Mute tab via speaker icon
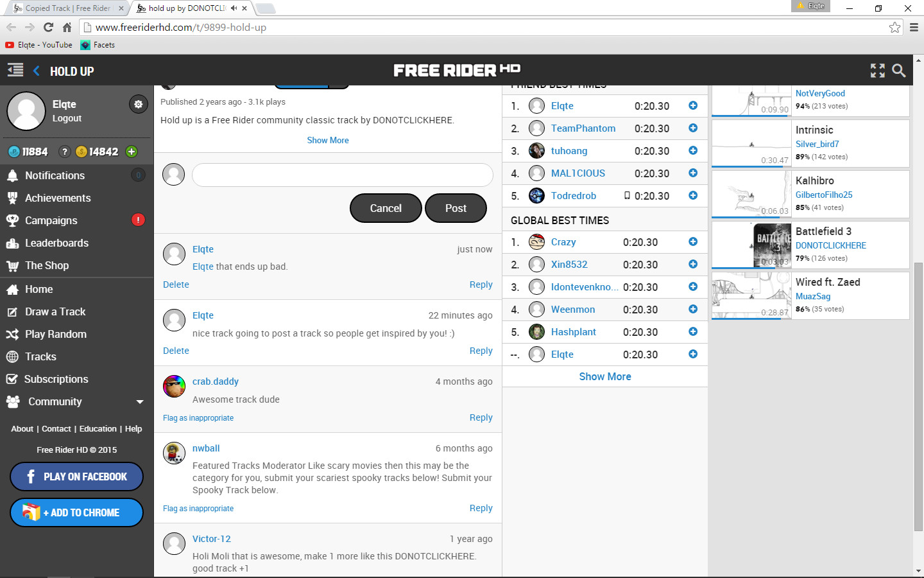The image size is (924, 578). 234,8
